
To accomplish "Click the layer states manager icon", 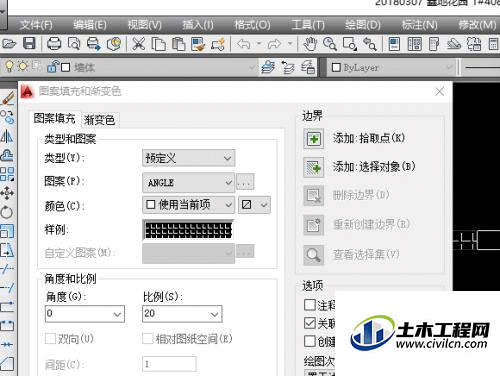I will click(308, 67).
